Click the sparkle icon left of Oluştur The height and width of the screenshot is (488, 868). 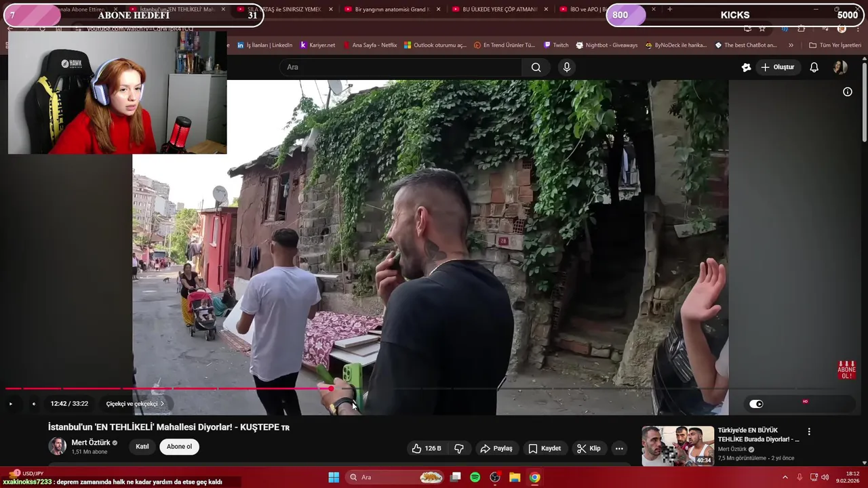click(746, 67)
